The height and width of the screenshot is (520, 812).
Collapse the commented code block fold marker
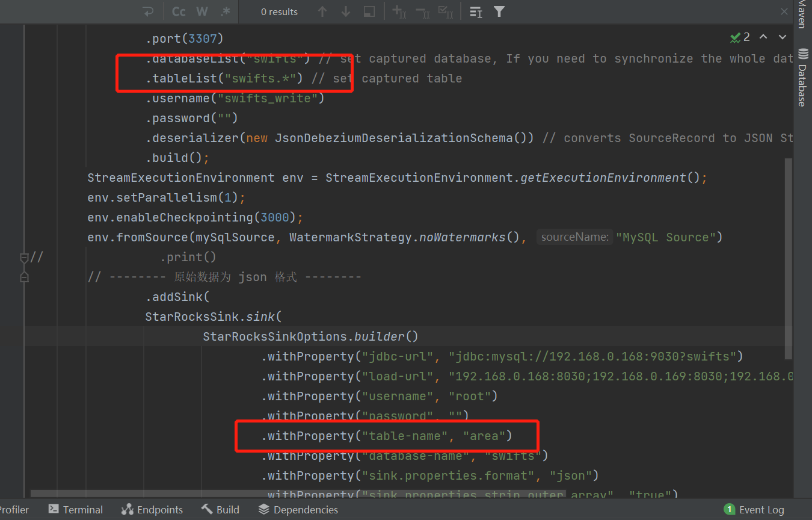click(24, 258)
